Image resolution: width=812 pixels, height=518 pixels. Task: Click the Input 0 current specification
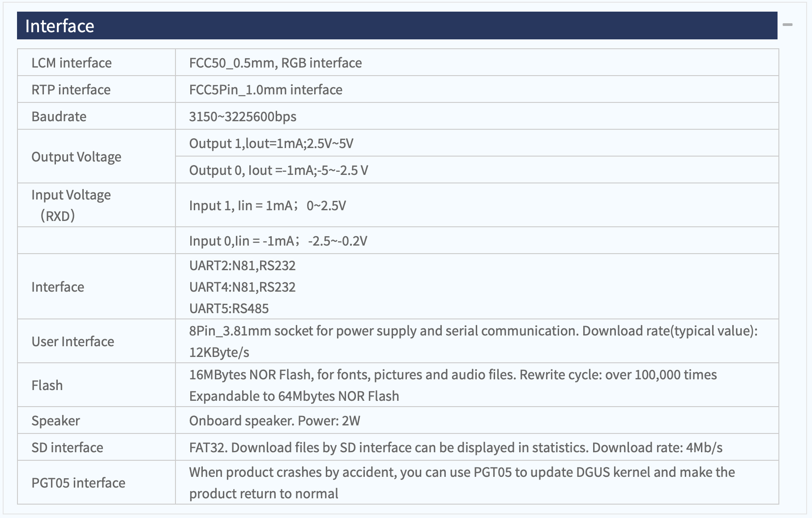click(278, 241)
